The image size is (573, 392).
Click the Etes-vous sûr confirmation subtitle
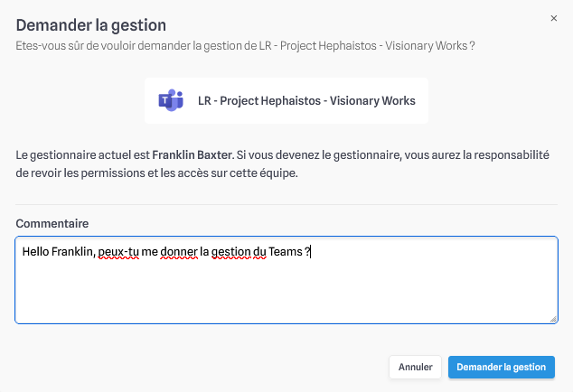245,46
